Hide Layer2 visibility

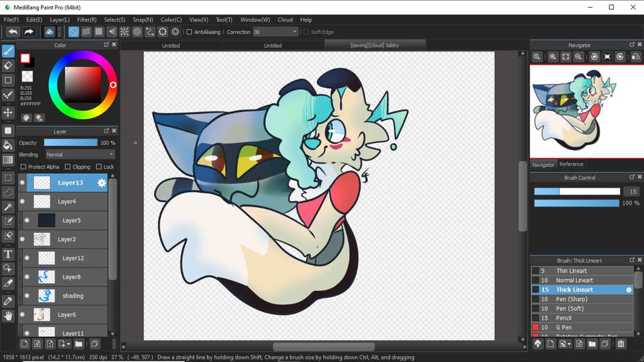tap(22, 239)
